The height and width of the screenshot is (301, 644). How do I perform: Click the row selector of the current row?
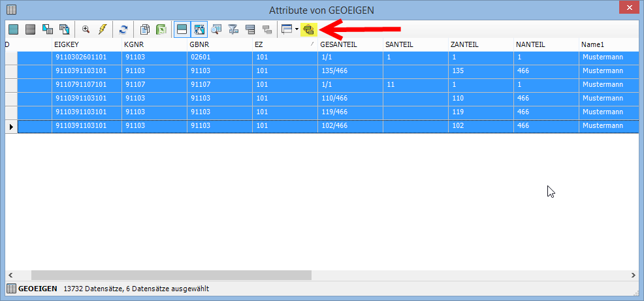click(x=11, y=125)
